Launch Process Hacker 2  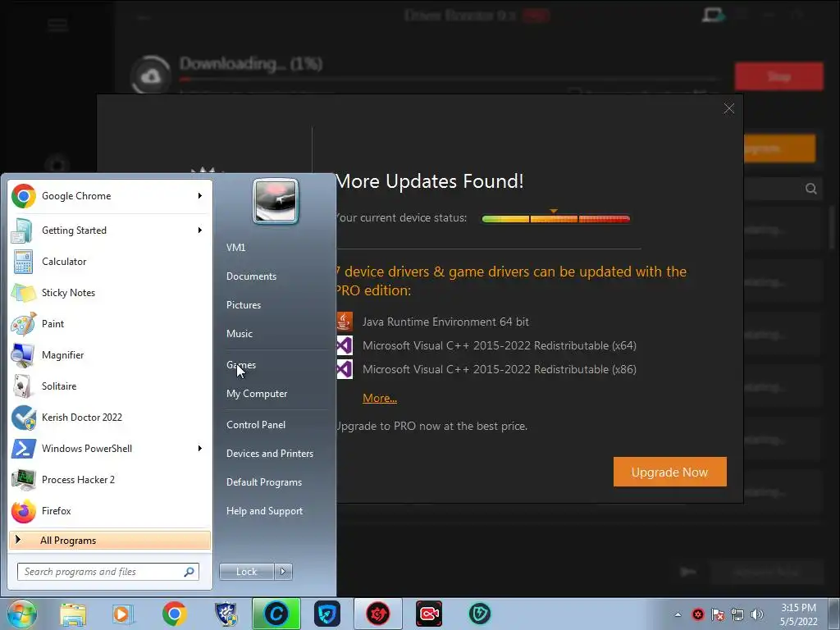point(110,479)
